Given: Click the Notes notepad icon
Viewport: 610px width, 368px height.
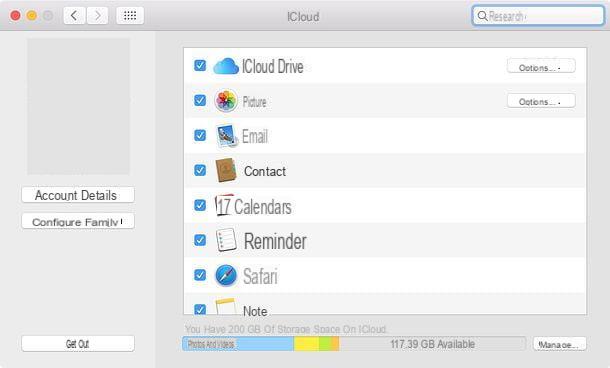Looking at the screenshot, I should [x=226, y=306].
